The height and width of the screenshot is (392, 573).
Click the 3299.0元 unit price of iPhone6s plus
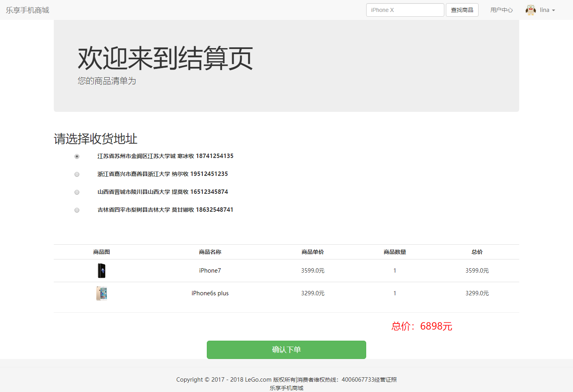pos(313,293)
